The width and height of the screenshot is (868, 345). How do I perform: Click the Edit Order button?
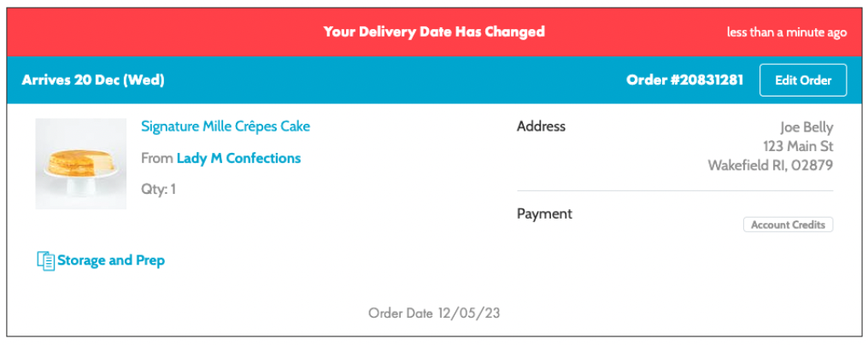pos(802,80)
